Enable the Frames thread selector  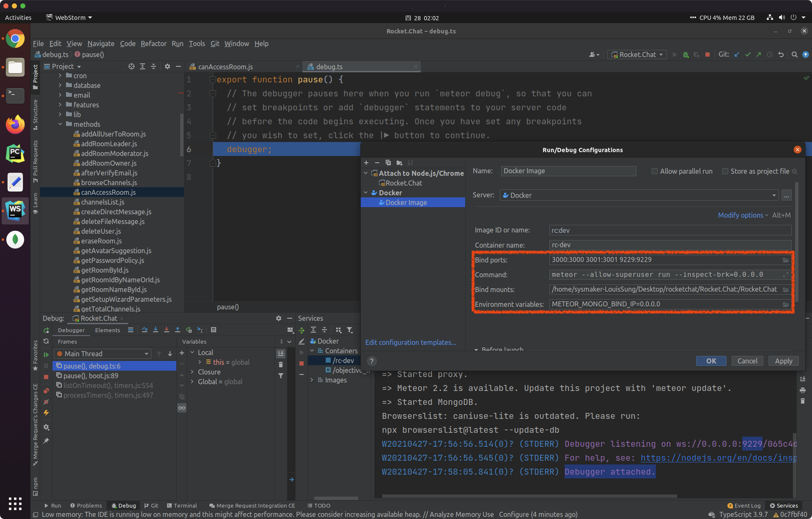(104, 354)
